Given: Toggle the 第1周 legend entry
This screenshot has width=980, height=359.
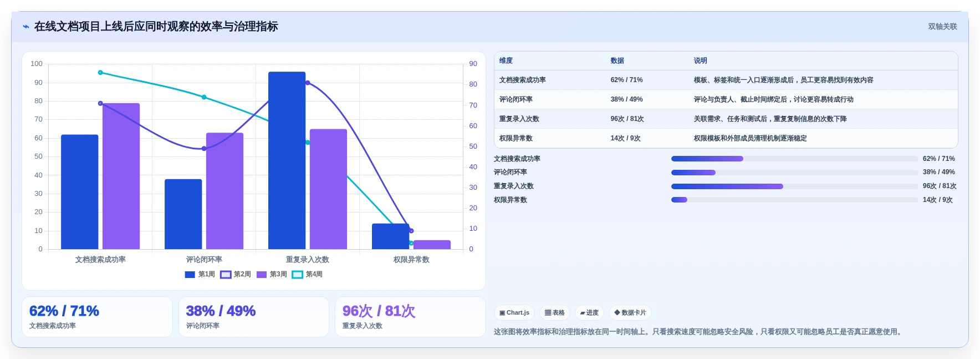Looking at the screenshot, I should (200, 274).
